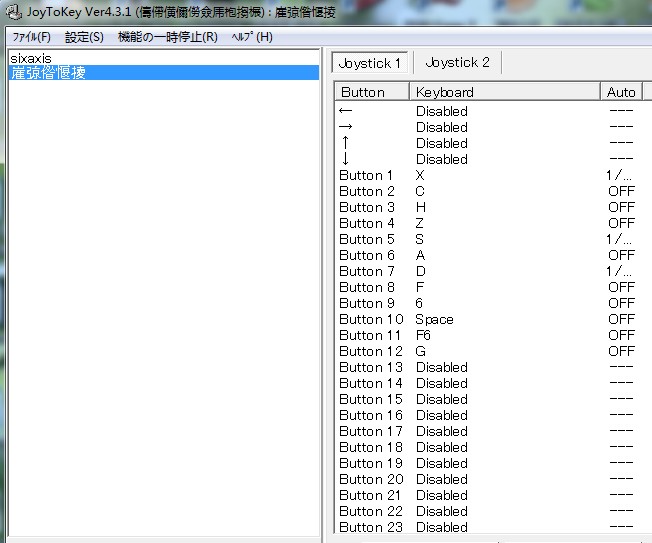The image size is (652, 543).
Task: Click the Auto column header
Action: [x=621, y=92]
